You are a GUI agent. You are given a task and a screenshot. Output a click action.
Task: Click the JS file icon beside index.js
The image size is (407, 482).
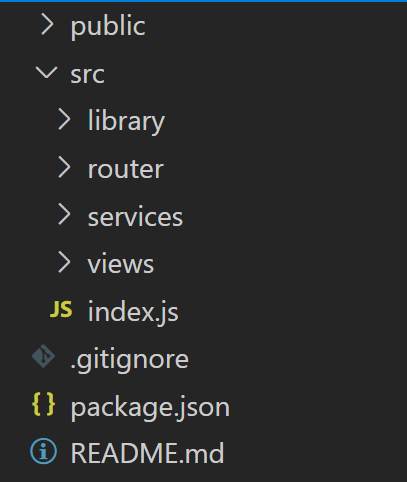(61, 309)
